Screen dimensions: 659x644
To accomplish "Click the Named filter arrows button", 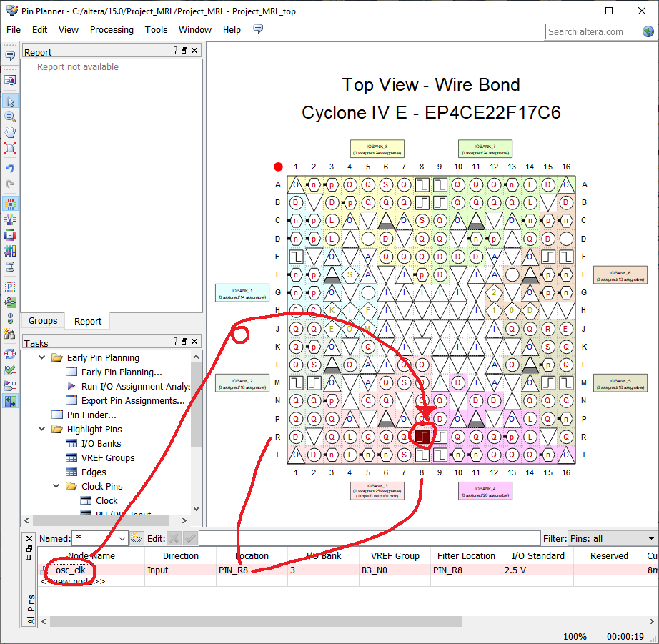I will [137, 538].
